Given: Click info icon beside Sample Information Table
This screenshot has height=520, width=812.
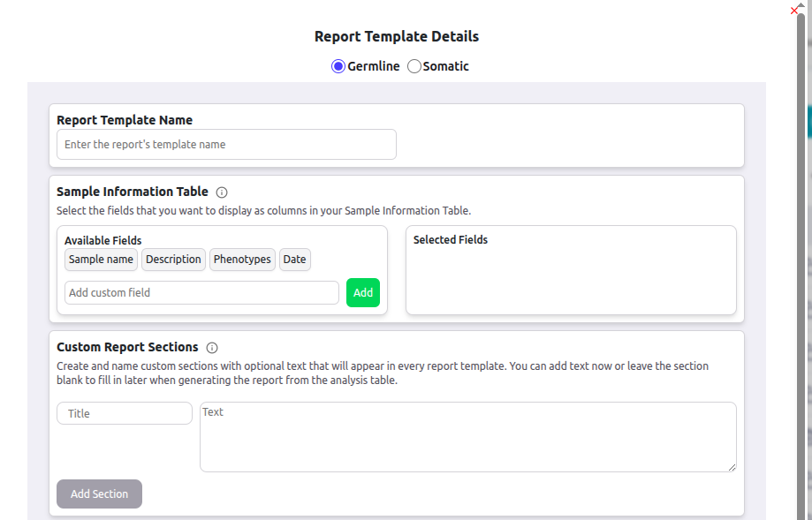Looking at the screenshot, I should (x=222, y=192).
